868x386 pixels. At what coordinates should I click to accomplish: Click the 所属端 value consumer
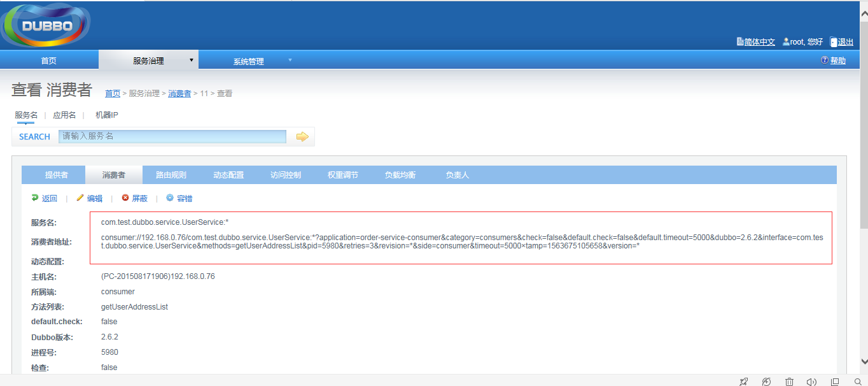(x=118, y=292)
